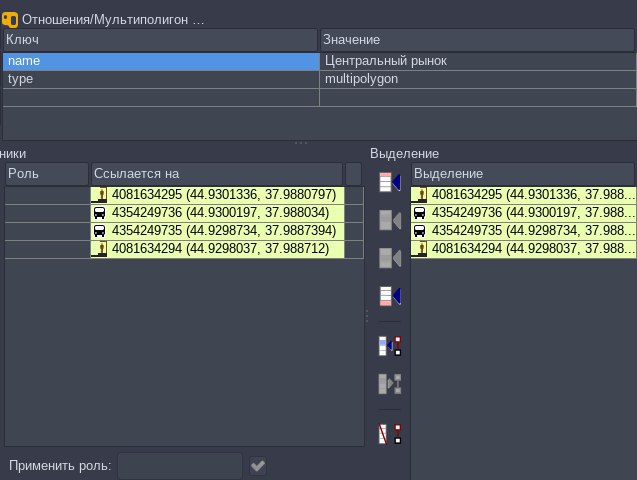Viewport: 637px width, 480px height.
Task: Sort tags by 'Ключ' column header
Action: tap(160, 39)
